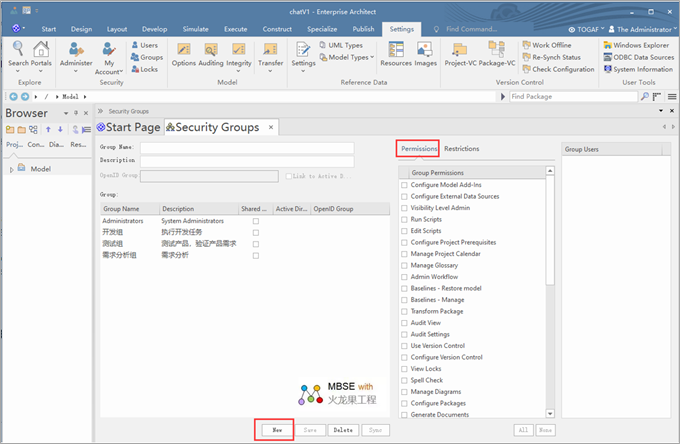The width and height of the screenshot is (680, 444).
Task: Check Configure External Data Sources permission
Action: [x=404, y=197]
